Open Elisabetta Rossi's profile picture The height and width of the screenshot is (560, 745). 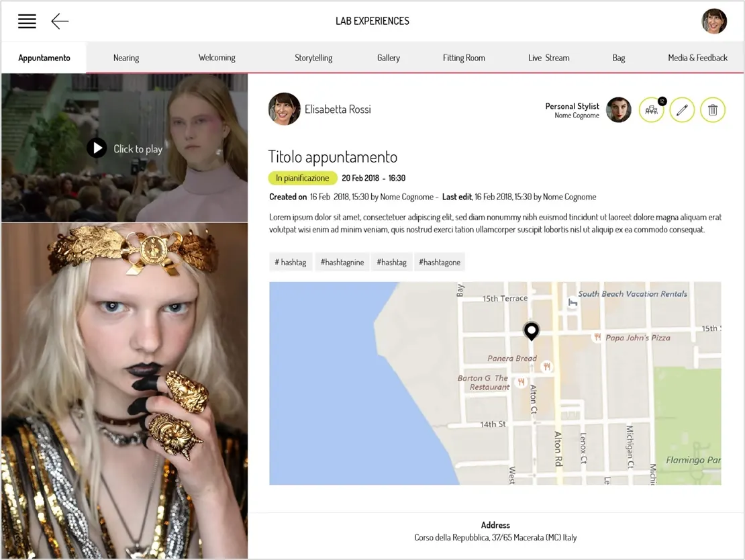[284, 109]
